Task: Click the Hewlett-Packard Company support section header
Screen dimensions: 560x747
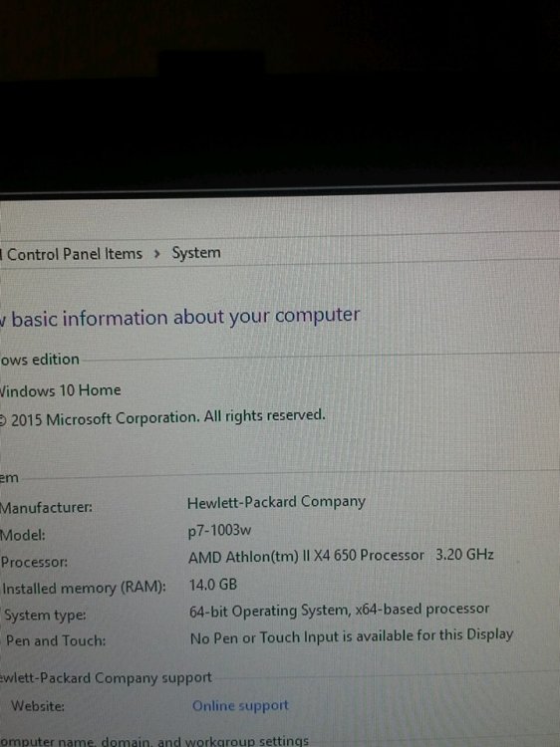Action: point(106,678)
